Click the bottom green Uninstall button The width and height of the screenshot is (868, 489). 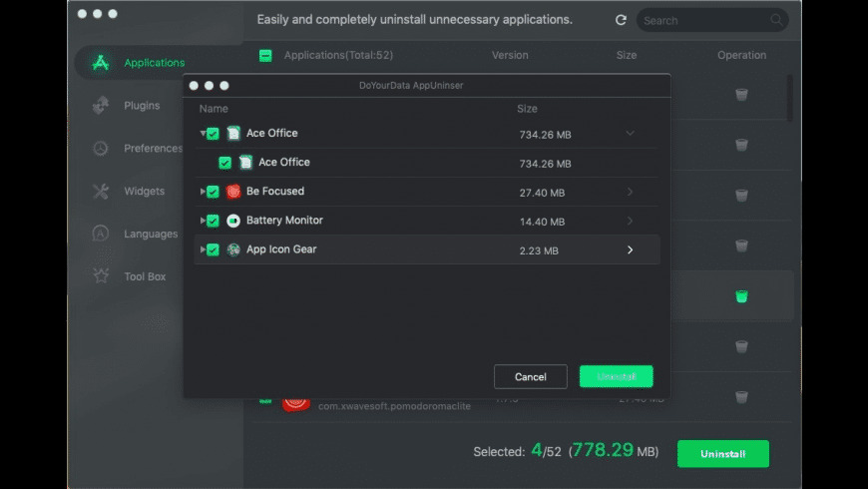click(x=722, y=453)
